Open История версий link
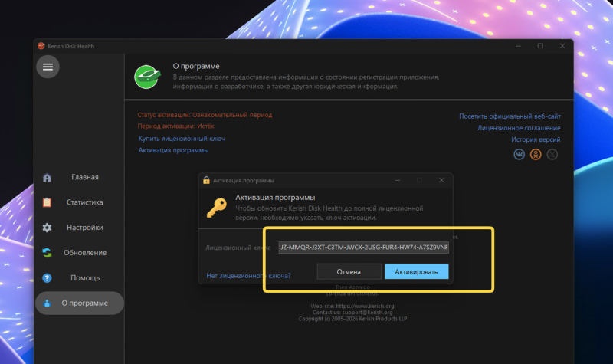 point(536,140)
